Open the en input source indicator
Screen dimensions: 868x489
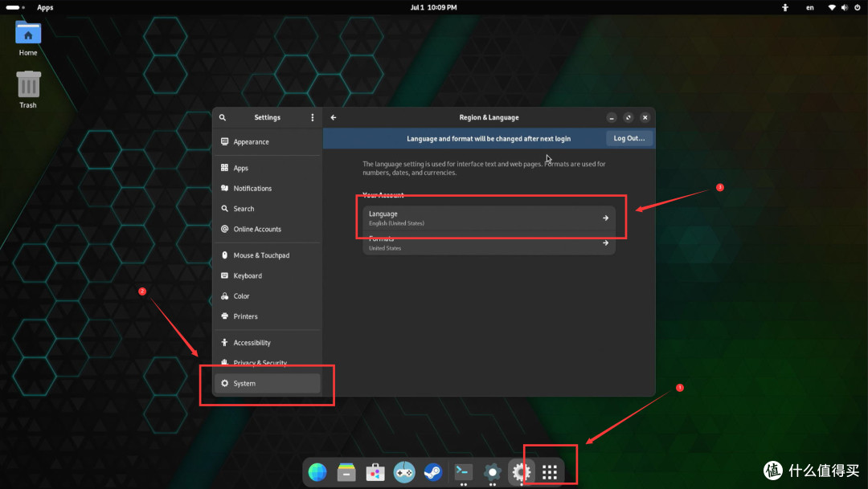(810, 7)
